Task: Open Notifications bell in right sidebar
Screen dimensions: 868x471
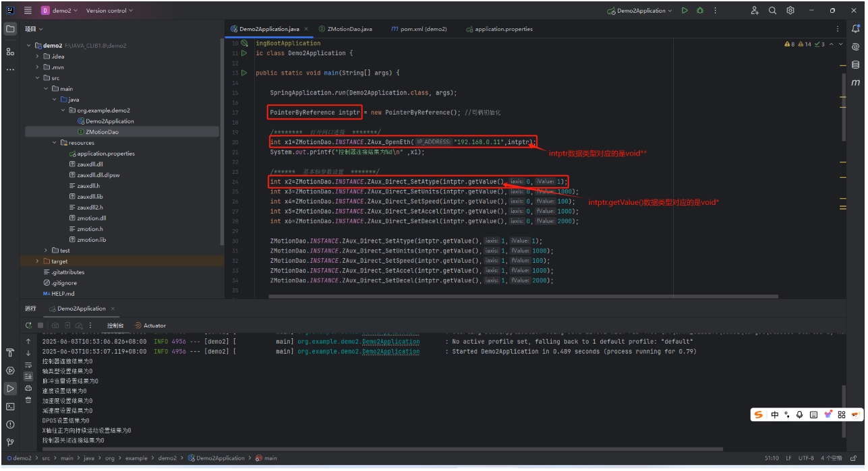Action: [856, 29]
